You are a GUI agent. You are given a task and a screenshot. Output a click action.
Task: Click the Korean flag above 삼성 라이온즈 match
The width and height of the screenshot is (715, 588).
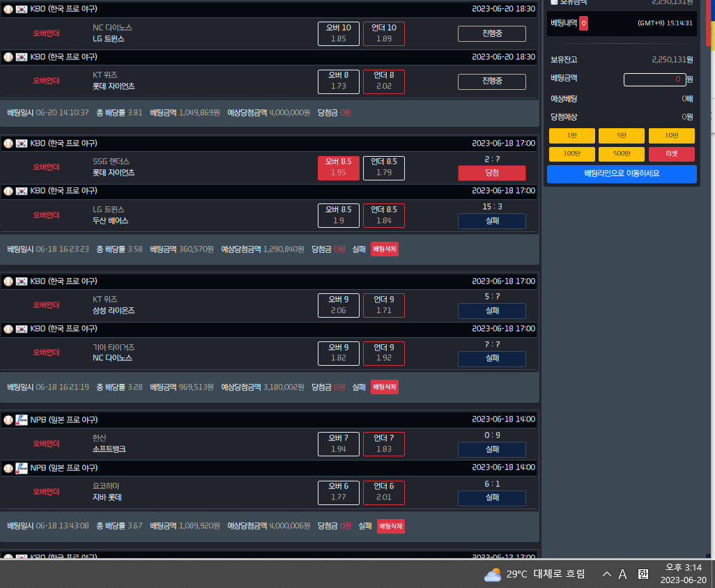22,281
